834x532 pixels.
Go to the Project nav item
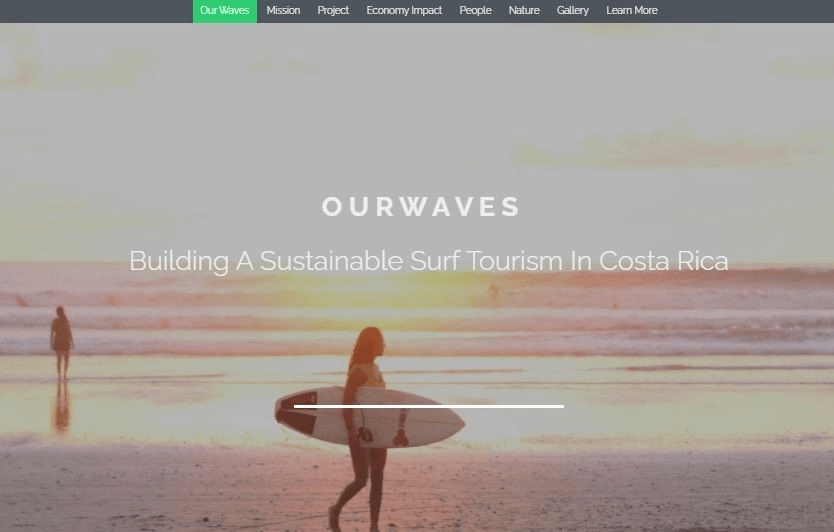click(x=333, y=11)
